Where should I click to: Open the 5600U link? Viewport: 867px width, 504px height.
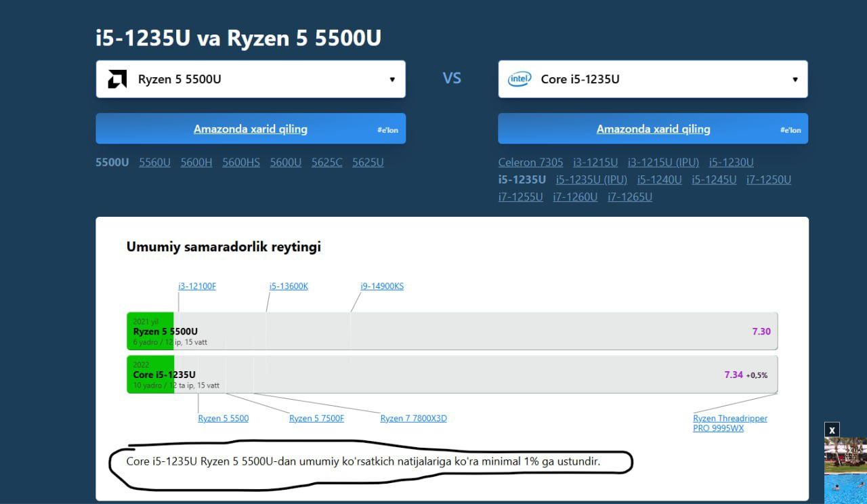coord(286,162)
